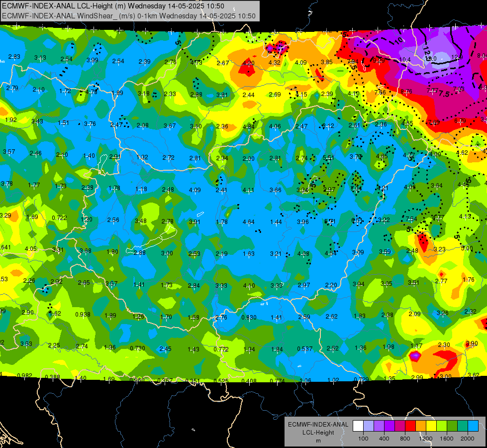
Task: Click the grid value 1.44
Action: (276, 222)
